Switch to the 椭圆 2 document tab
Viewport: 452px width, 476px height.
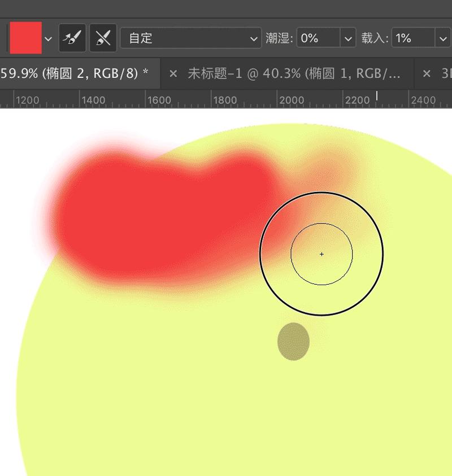[x=79, y=73]
